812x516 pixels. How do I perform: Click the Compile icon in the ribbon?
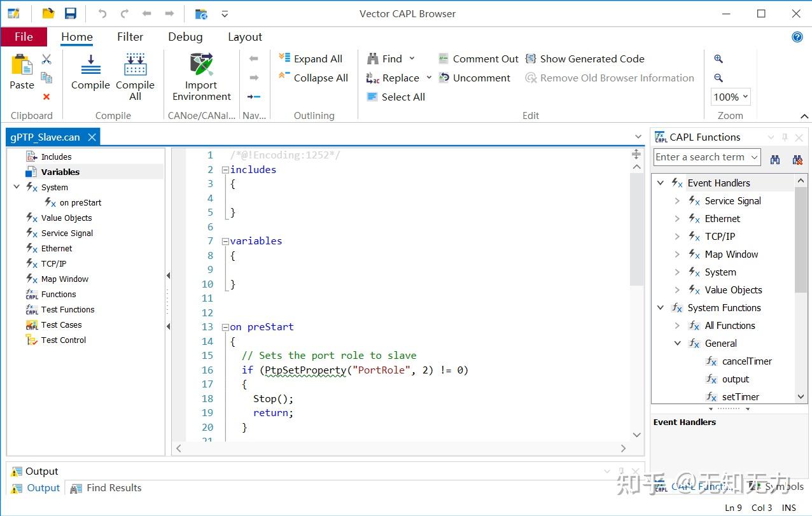90,65
